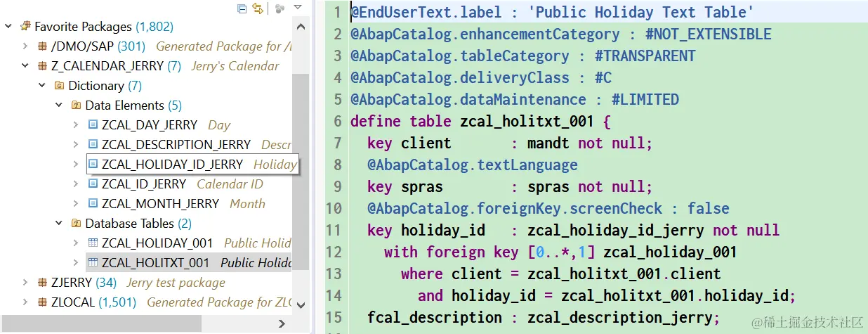Image resolution: width=868 pixels, height=334 pixels.
Task: Expand the ZCAL_ID_JERRY node
Action: (76, 184)
